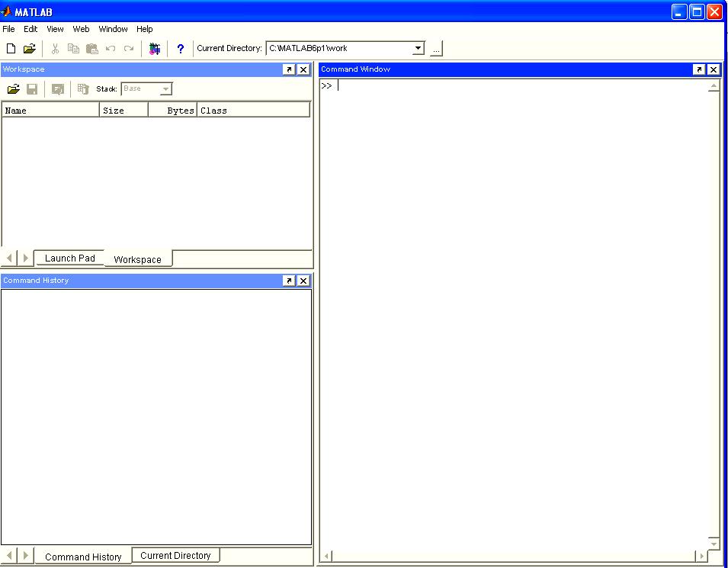Click the browse for folder button
The image size is (728, 568).
tap(436, 48)
